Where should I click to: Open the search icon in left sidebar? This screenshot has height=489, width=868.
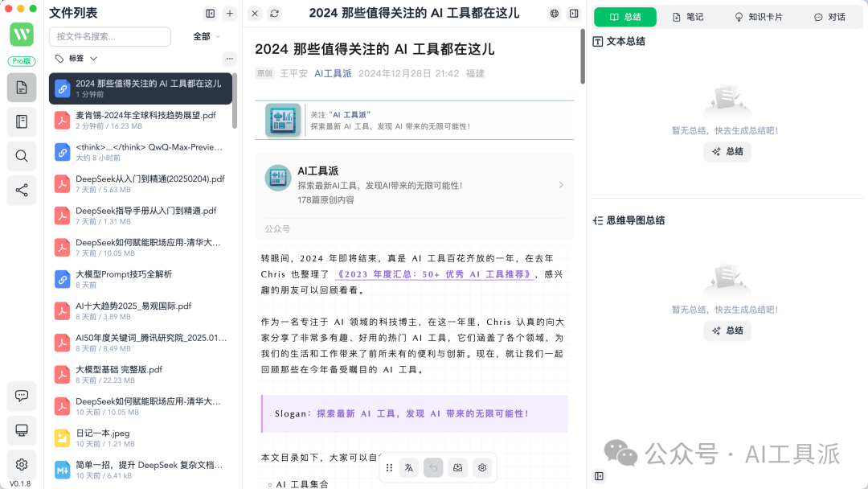point(22,156)
